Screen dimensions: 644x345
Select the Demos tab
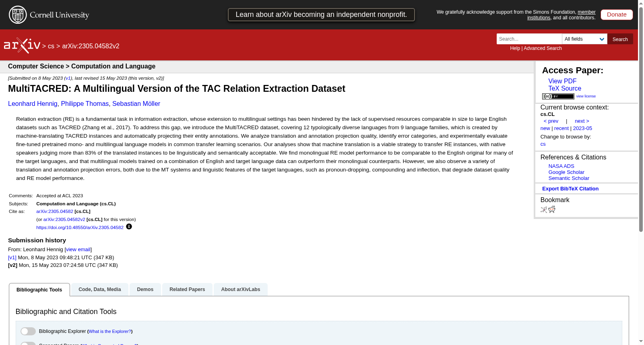pos(145,289)
